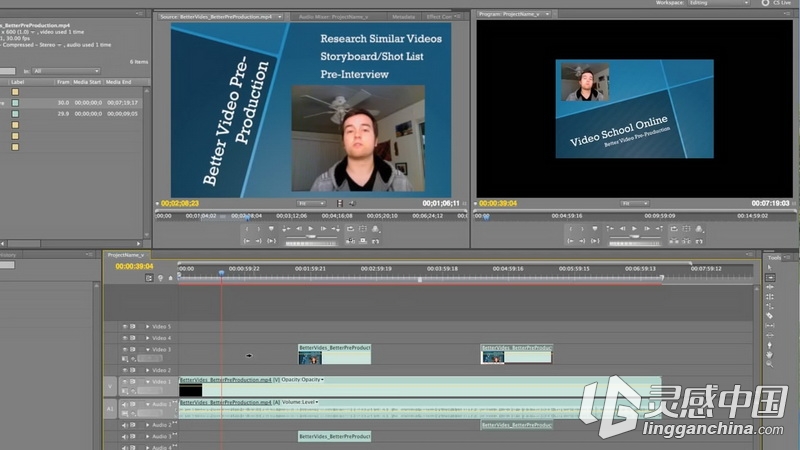Toggle Safe Margins in Source monitor
The image size is (800, 450).
(363, 229)
